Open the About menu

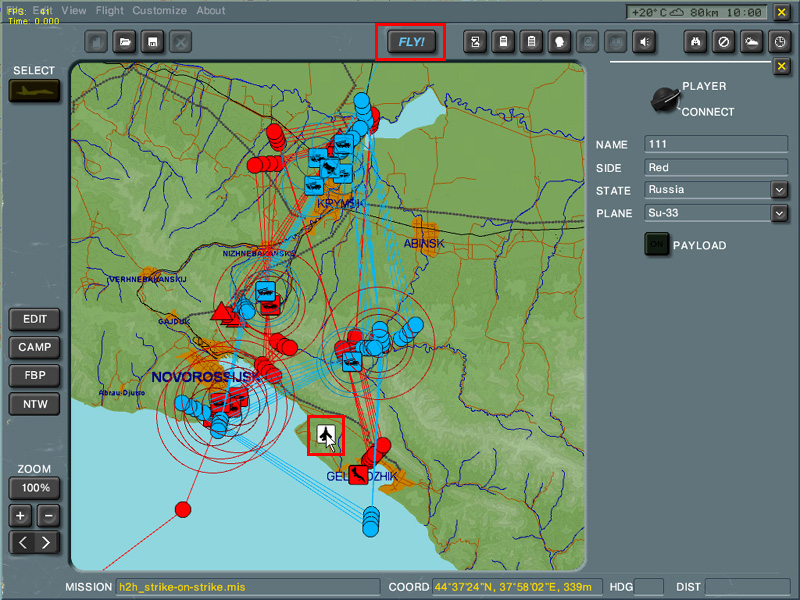[x=211, y=10]
